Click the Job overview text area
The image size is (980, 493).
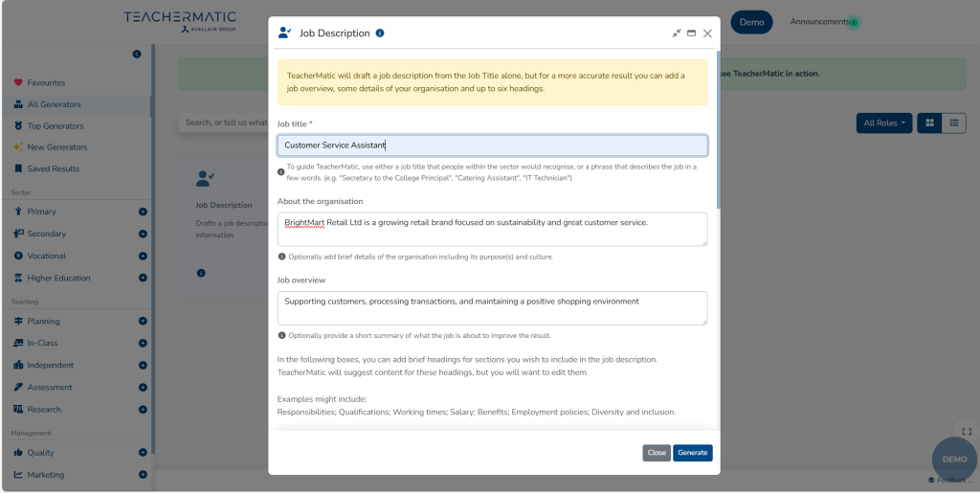coord(493,308)
